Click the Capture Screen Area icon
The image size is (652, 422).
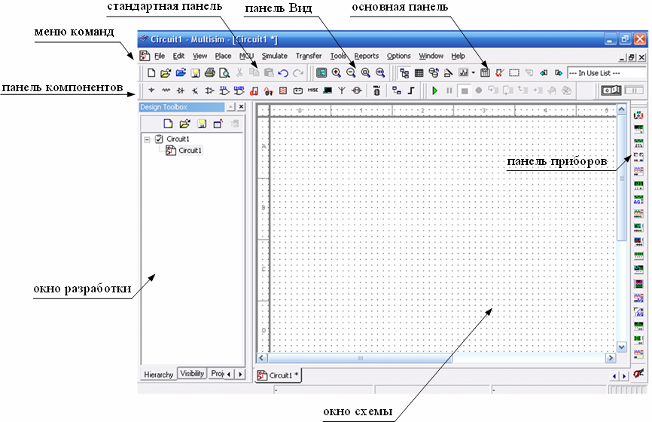(x=514, y=73)
